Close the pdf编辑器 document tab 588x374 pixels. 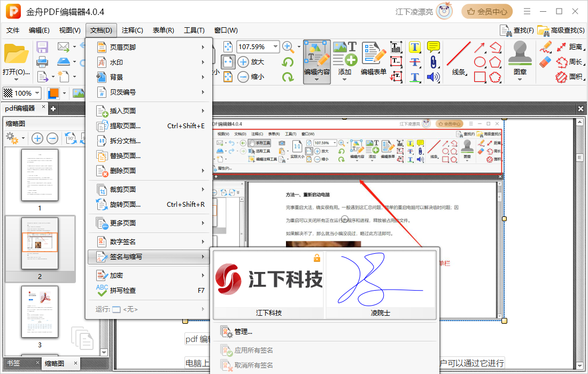(x=43, y=107)
